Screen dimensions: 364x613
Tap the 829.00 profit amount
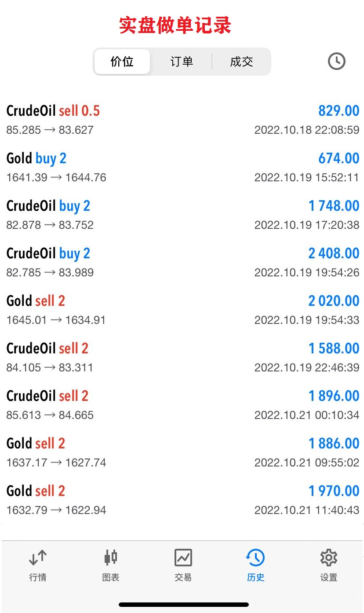pos(339,111)
